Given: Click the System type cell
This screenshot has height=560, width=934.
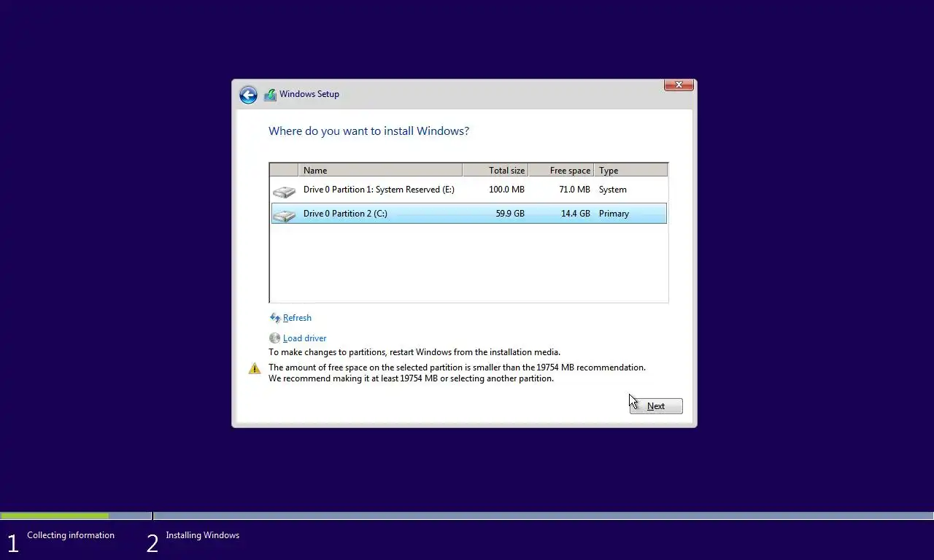Looking at the screenshot, I should tap(613, 190).
